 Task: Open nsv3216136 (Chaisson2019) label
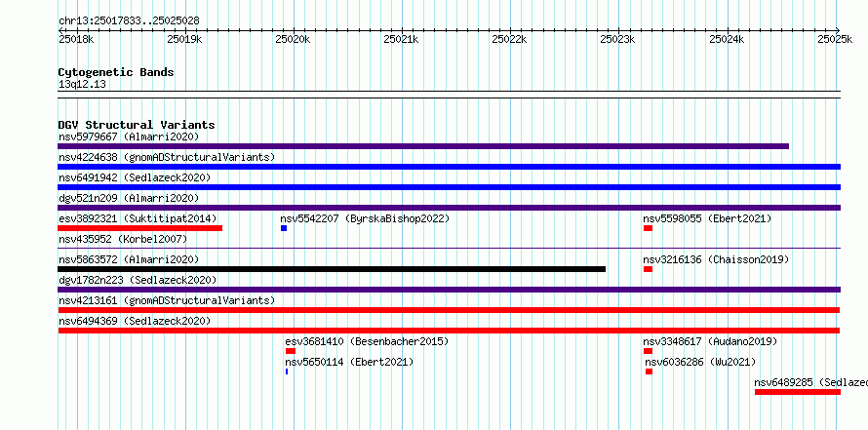point(716,259)
